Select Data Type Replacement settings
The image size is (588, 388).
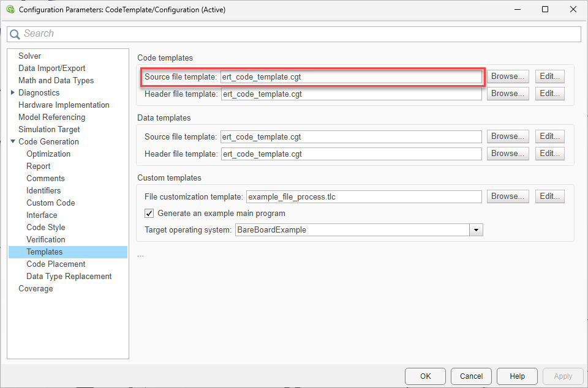coord(69,276)
